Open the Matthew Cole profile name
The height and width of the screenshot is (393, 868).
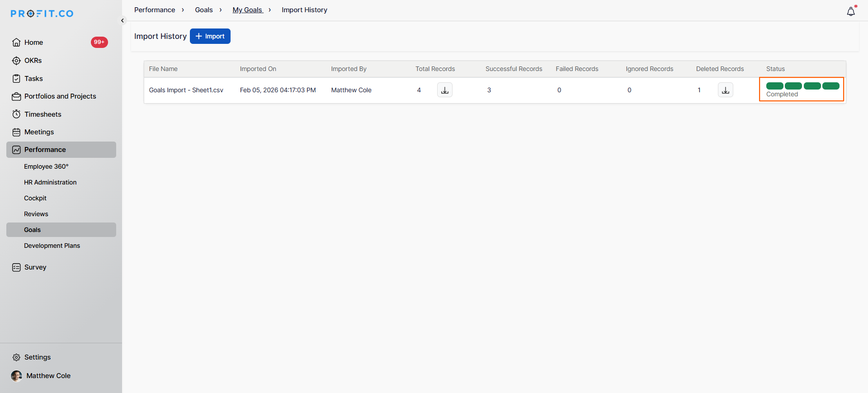48,376
